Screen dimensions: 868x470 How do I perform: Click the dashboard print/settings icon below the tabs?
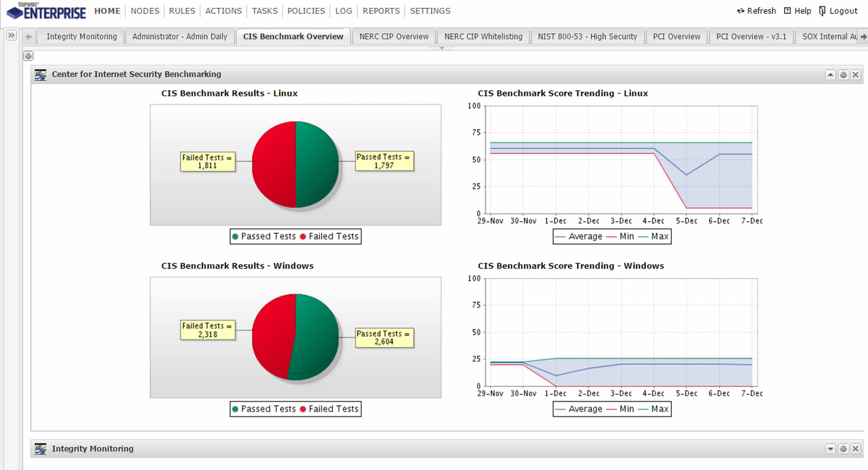coord(28,56)
